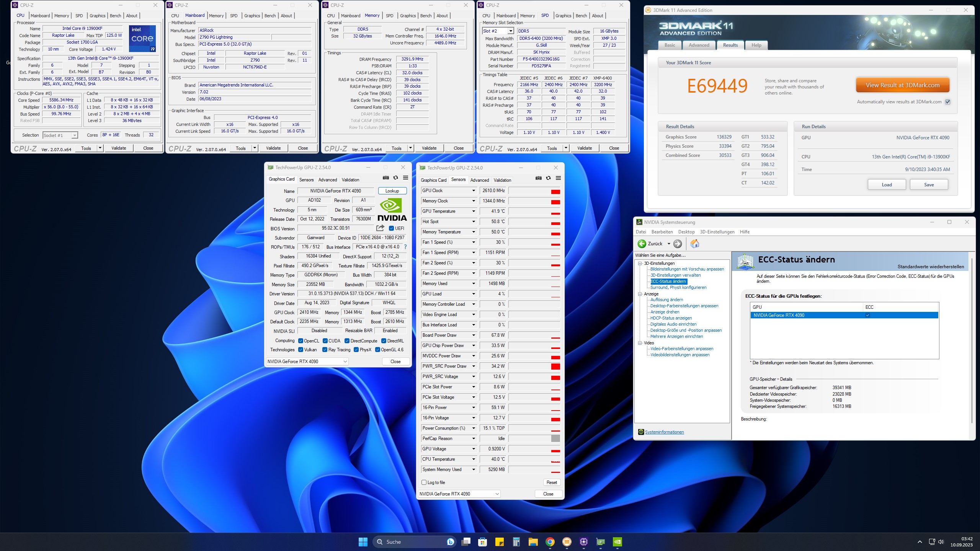Click Validate button in CPU-Z SPD window
Screen dimensions: 980x551
pos(585,148)
